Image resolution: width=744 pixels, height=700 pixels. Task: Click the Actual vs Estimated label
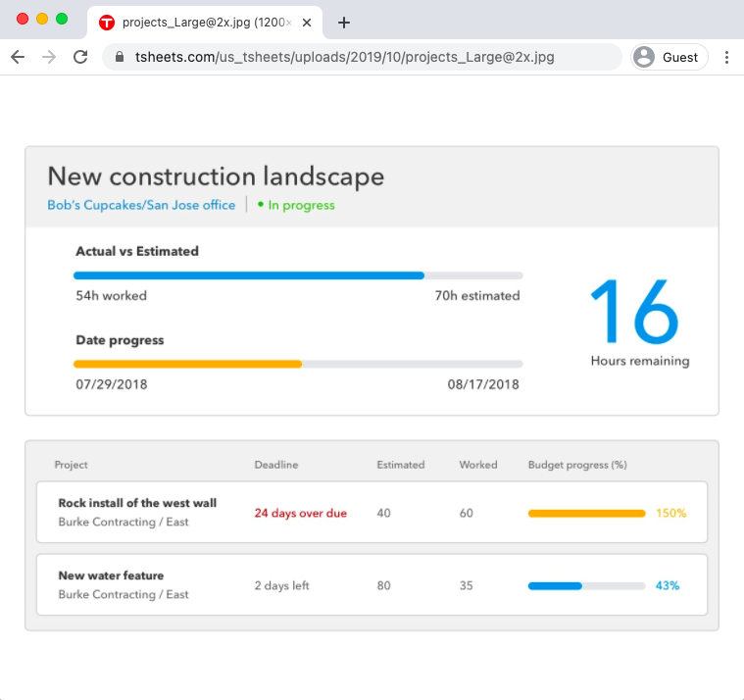coord(137,251)
